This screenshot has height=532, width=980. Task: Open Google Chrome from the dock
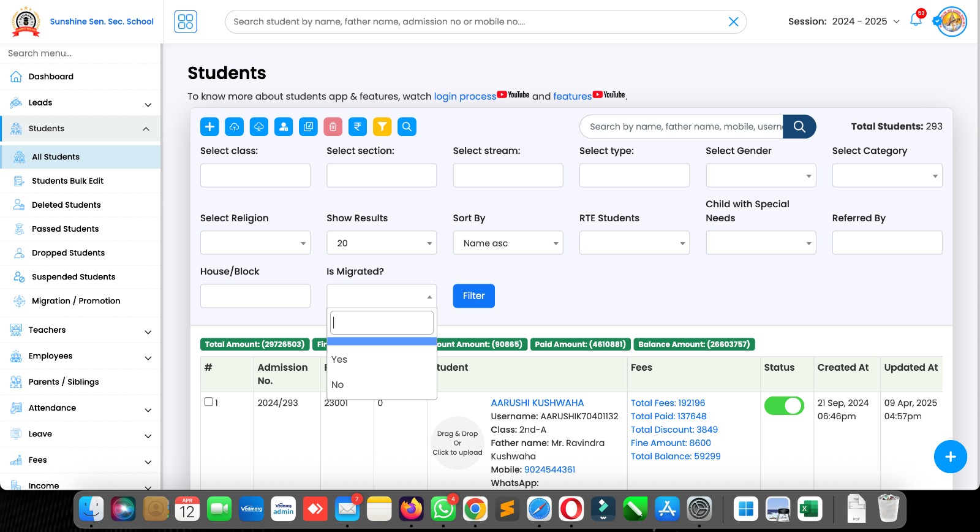pyautogui.click(x=475, y=509)
